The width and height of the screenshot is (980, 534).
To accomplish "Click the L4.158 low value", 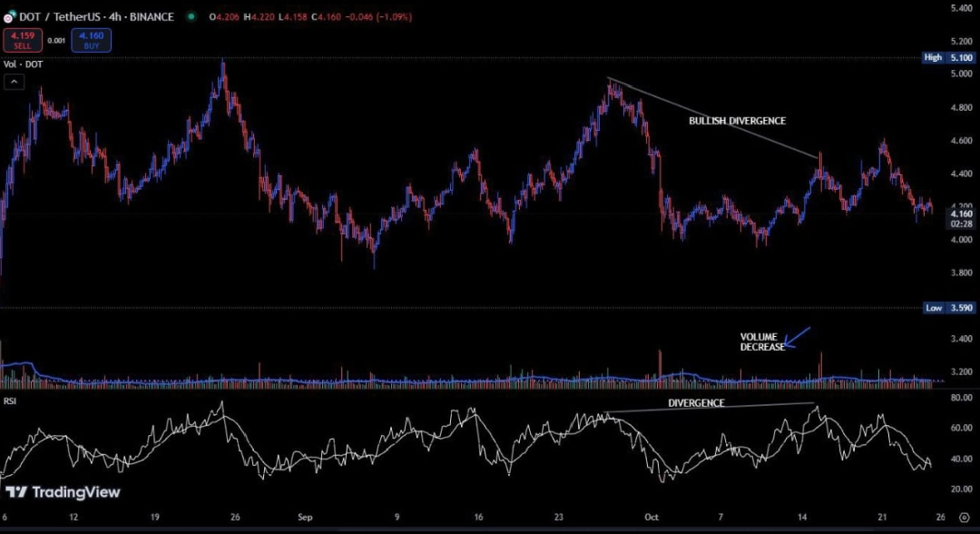I will (x=292, y=17).
